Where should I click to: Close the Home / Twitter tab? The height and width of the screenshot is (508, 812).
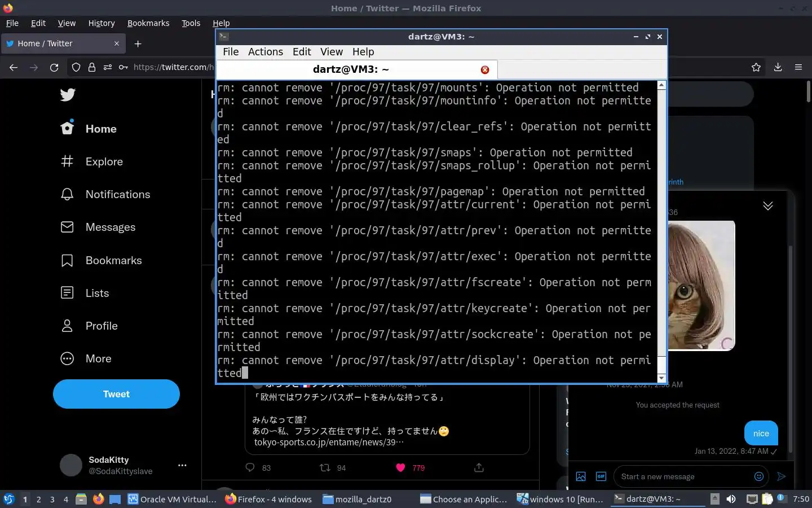coord(117,43)
